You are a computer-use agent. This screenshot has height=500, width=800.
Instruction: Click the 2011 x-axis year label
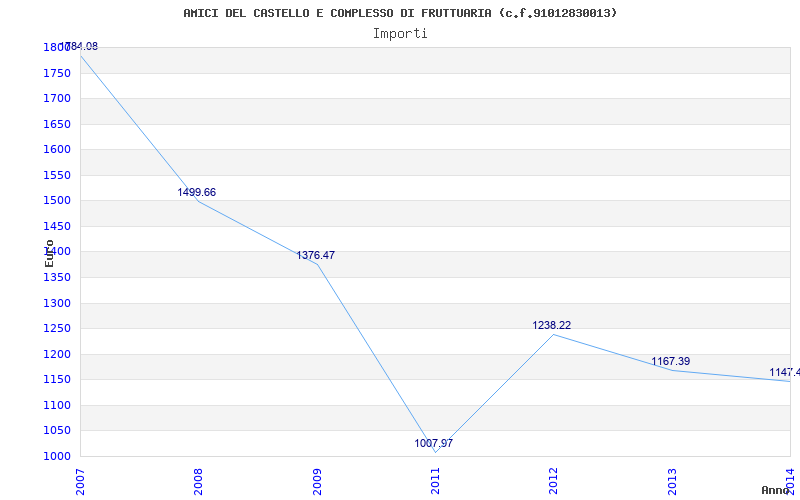(435, 482)
